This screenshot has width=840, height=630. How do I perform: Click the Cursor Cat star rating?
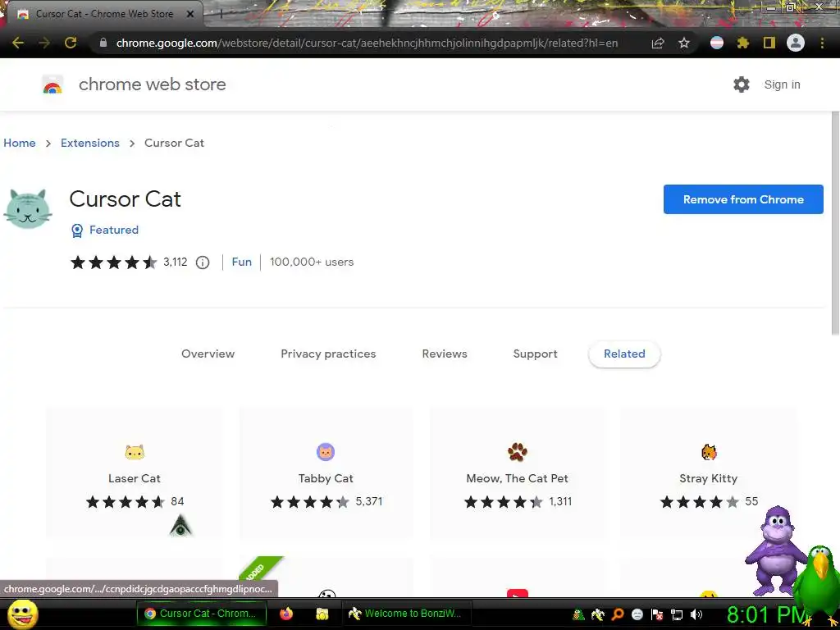click(x=113, y=262)
